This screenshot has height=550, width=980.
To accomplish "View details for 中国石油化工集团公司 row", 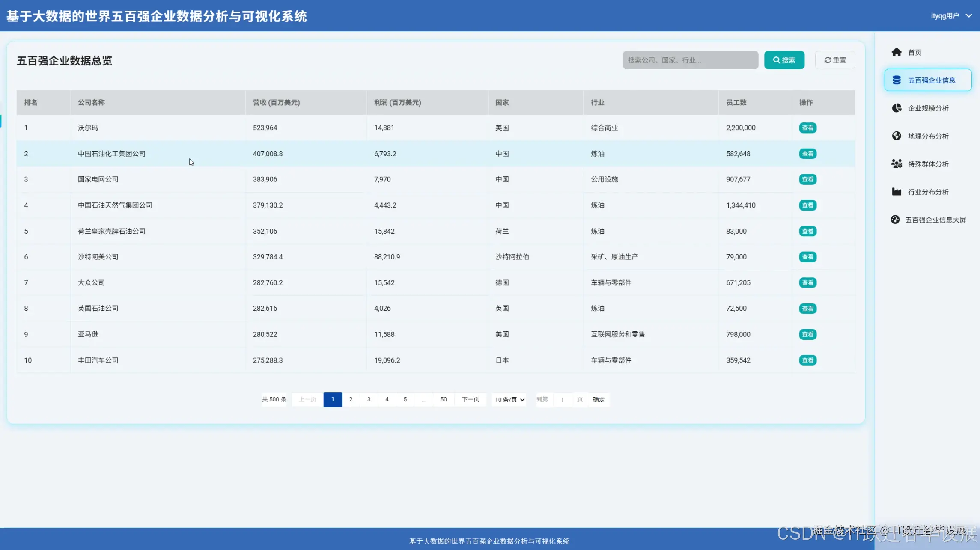I will (807, 154).
